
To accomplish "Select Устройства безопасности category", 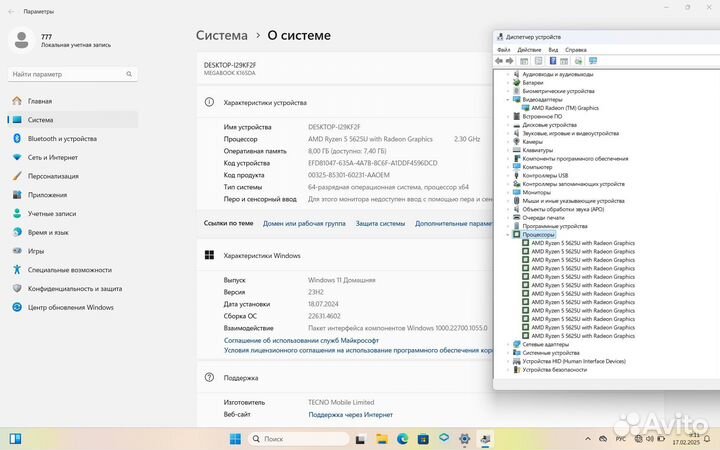I will click(x=554, y=370).
